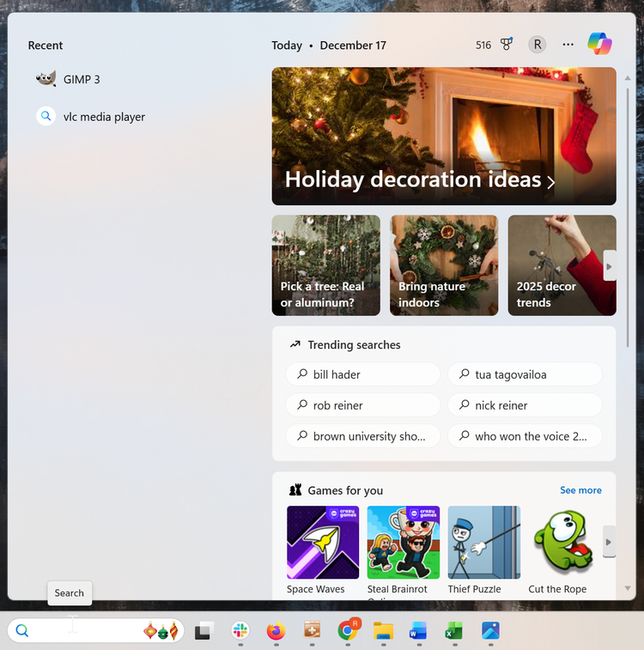Open the Pick a tree: Real or aluminum? card
This screenshot has height=650, width=644.
[x=325, y=265]
